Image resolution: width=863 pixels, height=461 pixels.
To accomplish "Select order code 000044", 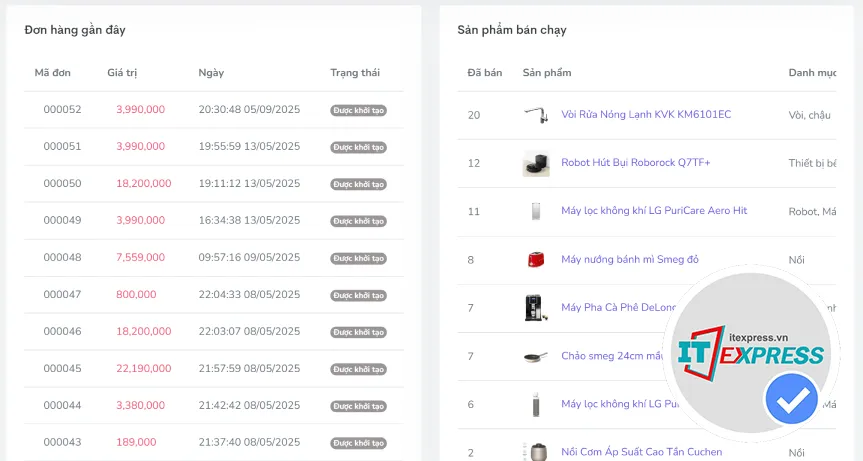I will tap(62, 405).
